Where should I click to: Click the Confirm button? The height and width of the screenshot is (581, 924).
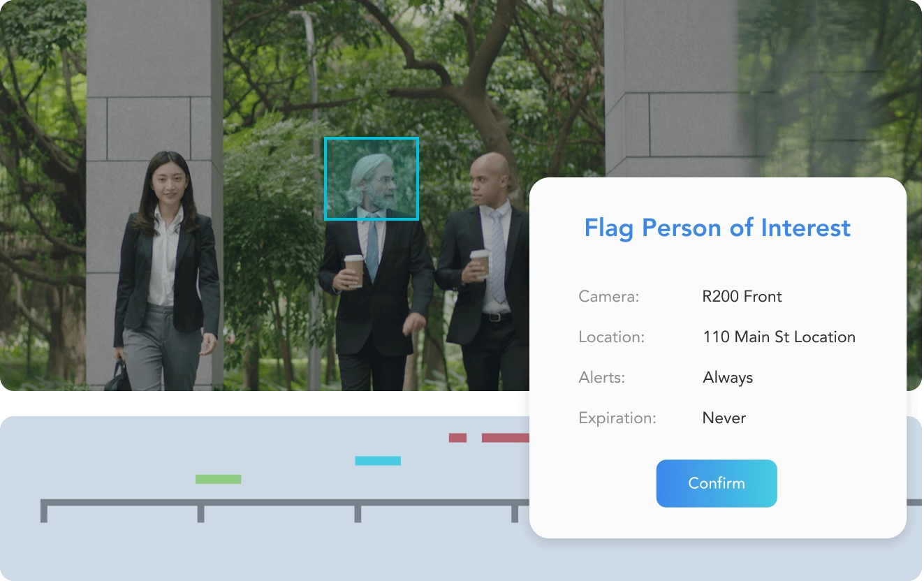(716, 483)
